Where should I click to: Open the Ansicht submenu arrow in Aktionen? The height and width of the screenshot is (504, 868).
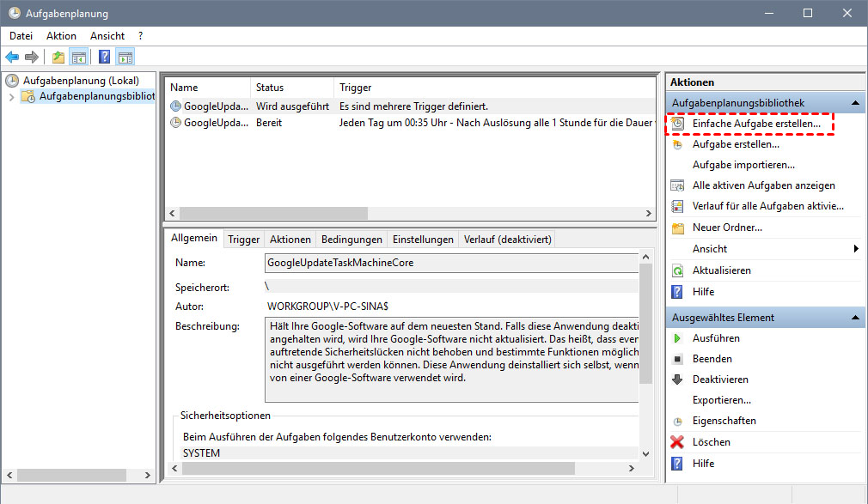856,249
